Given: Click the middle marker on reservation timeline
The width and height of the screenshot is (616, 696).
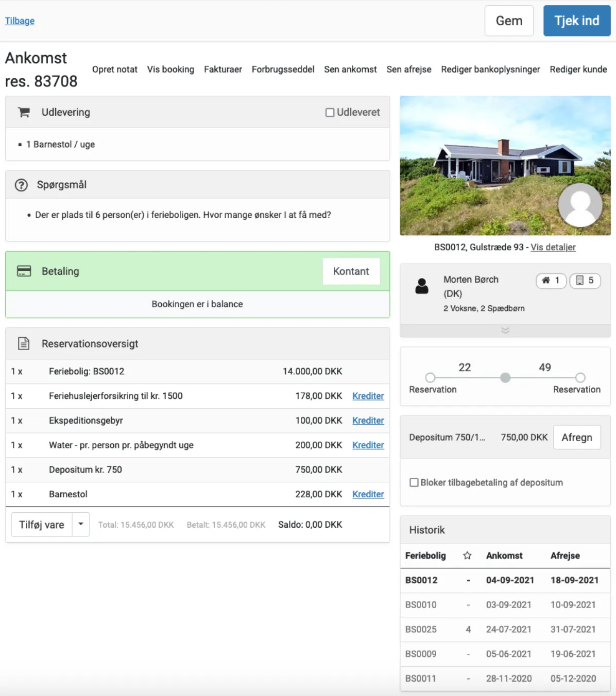Looking at the screenshot, I should coord(505,378).
